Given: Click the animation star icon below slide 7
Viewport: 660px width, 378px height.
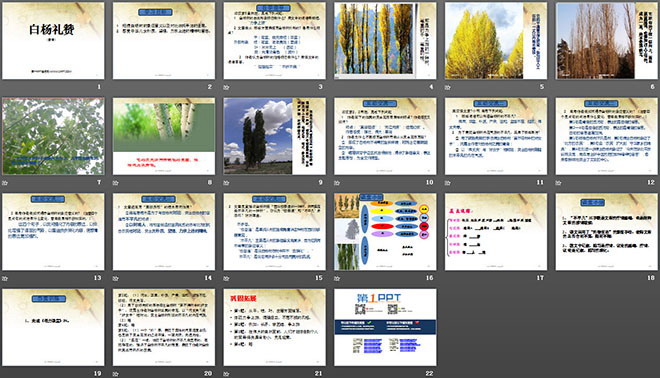Looking at the screenshot, I should [x=5, y=183].
